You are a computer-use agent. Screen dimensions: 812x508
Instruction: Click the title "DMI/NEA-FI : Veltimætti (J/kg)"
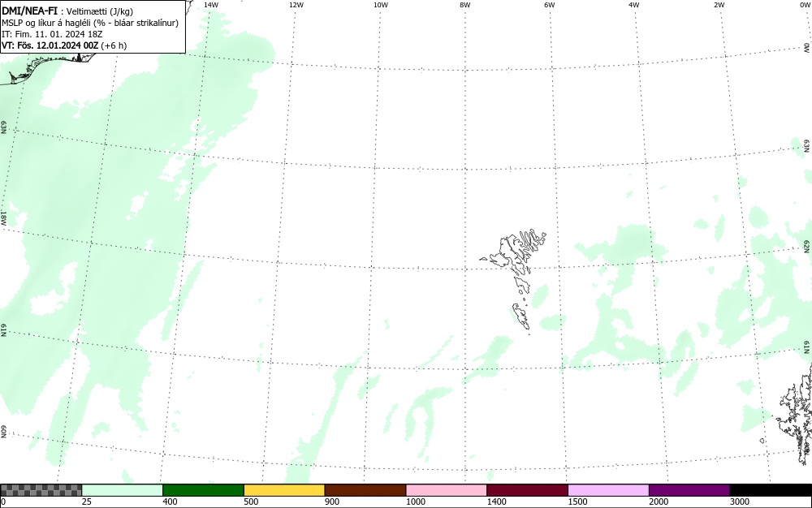(67, 11)
